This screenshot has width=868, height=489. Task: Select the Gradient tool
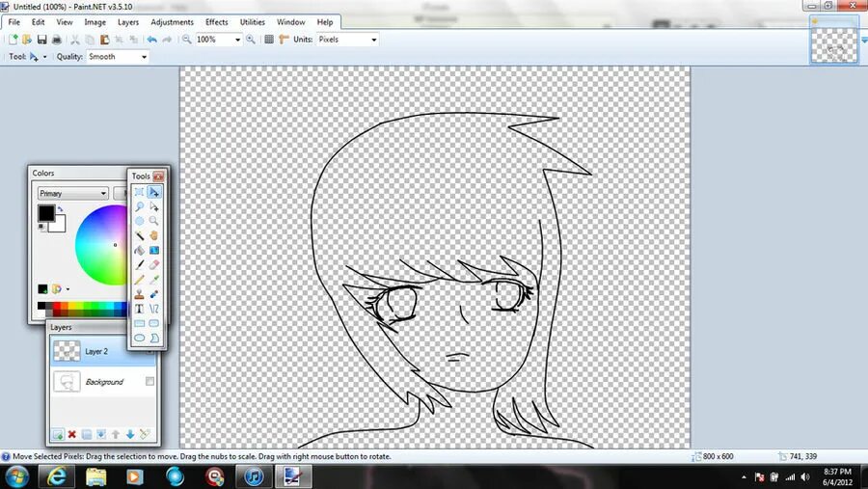[x=154, y=251]
